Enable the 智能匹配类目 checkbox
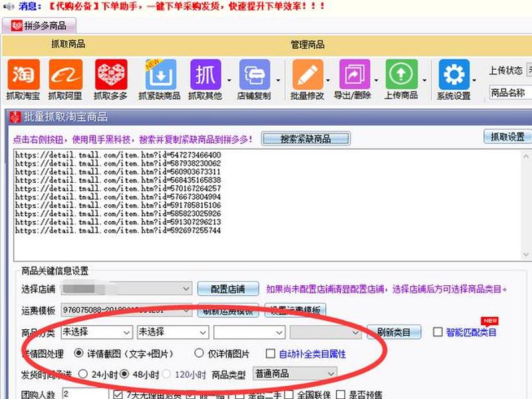This screenshot has width=532, height=399. [x=438, y=332]
